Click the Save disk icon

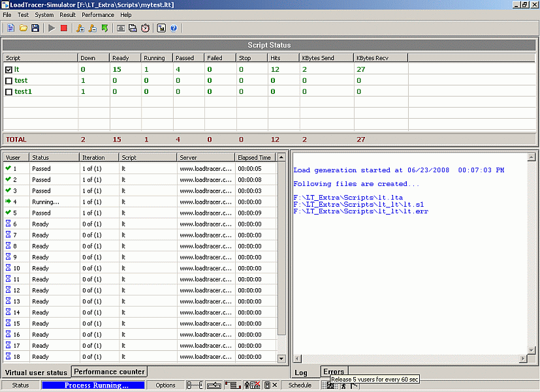[35, 28]
